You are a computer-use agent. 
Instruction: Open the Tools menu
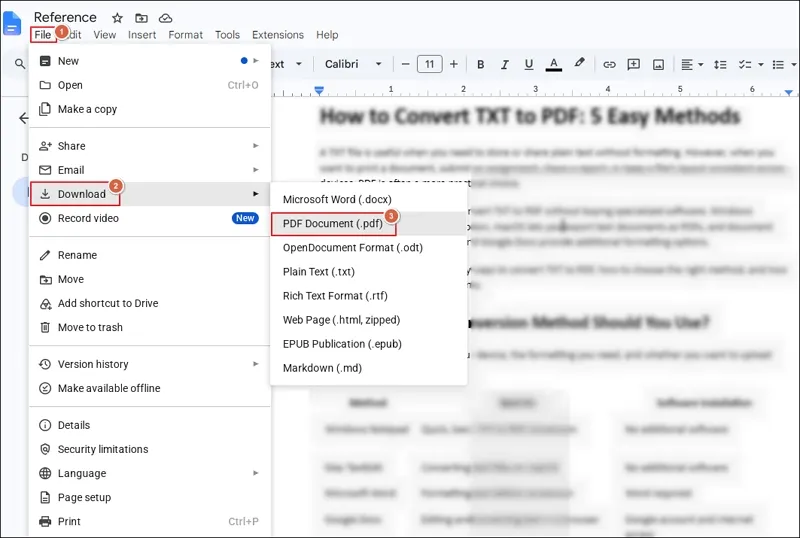pos(227,35)
